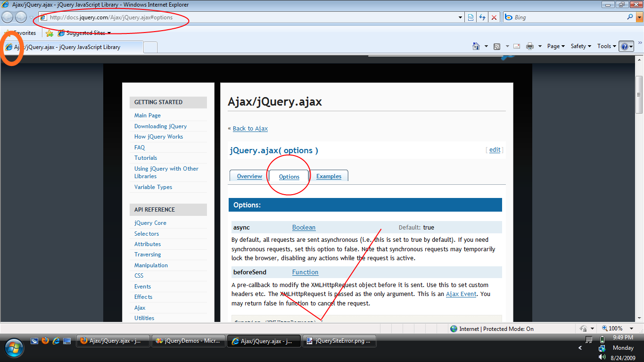Open the Safety dropdown menu
The height and width of the screenshot is (362, 644).
click(x=581, y=46)
